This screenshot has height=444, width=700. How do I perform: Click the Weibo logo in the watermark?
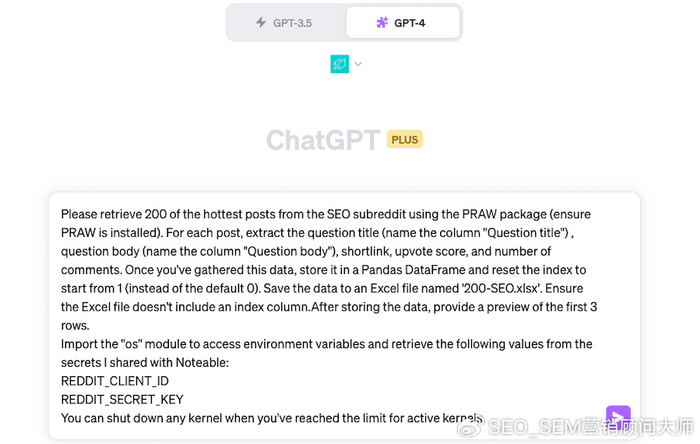(x=472, y=428)
